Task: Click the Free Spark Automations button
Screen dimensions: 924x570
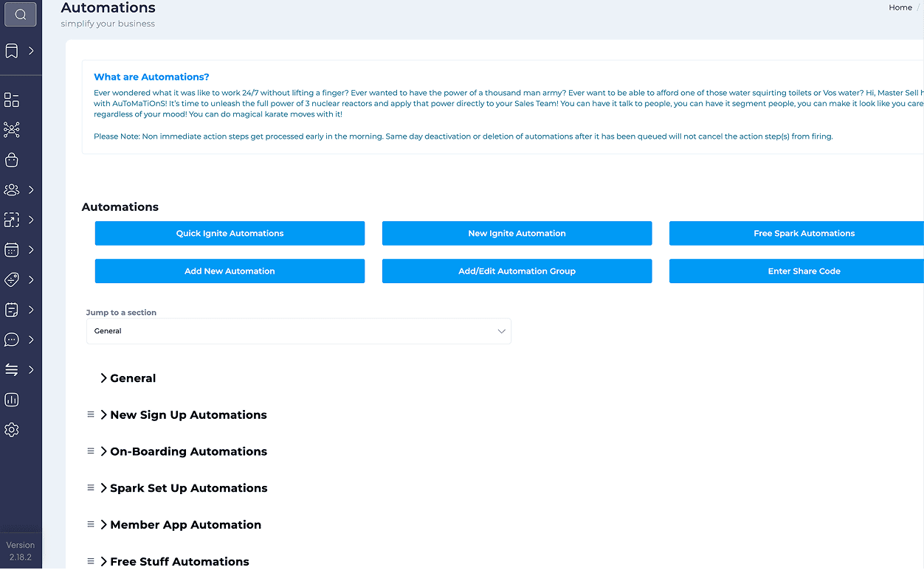Action: [796, 233]
